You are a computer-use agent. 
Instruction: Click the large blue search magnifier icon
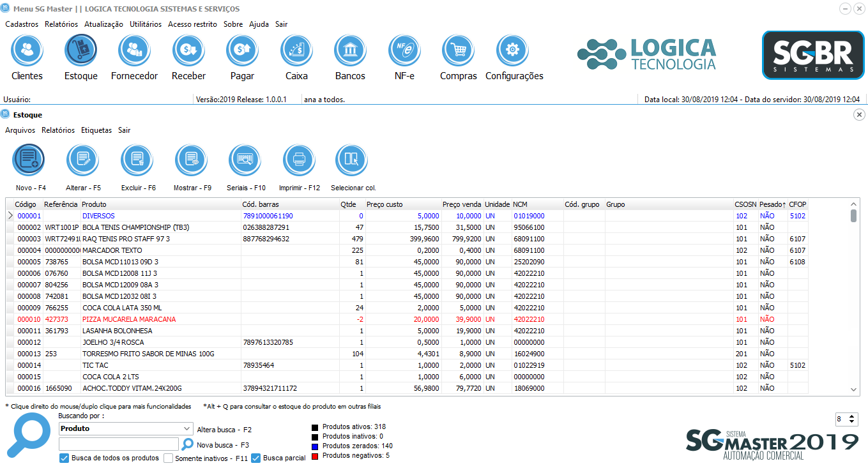tap(27, 435)
